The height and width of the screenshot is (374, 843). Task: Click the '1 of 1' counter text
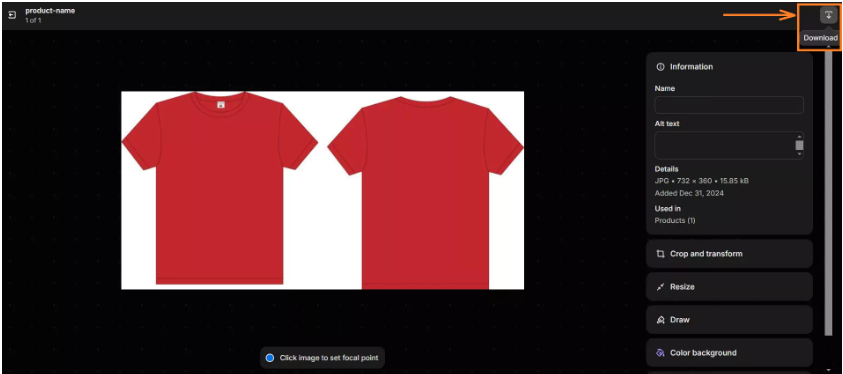33,20
